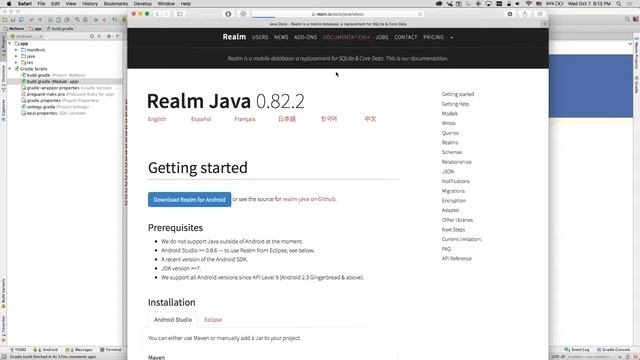Switch docs language to Japanese
The image size is (640, 360).
coord(287,119)
